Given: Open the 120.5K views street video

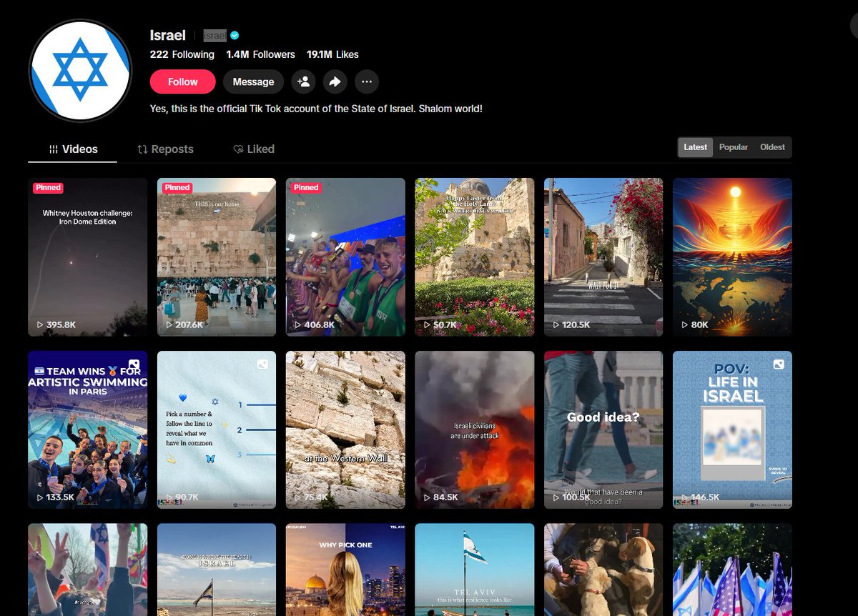Looking at the screenshot, I should point(603,257).
